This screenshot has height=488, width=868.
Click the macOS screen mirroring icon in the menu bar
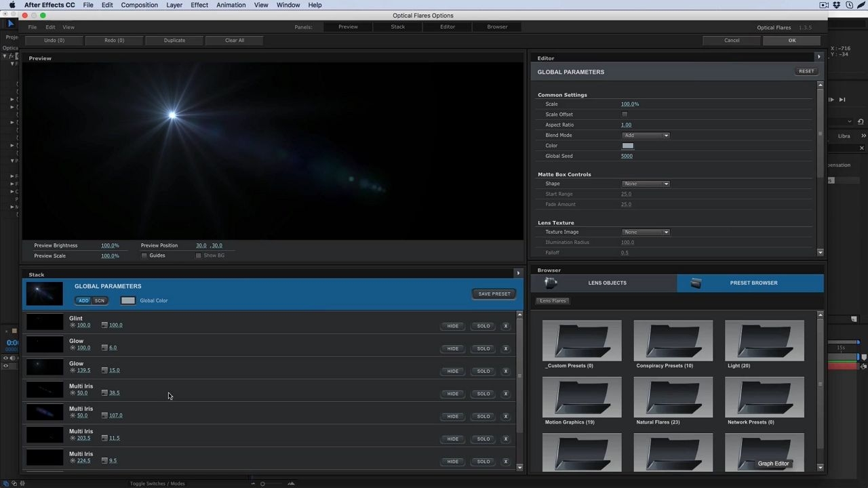pyautogui.click(x=824, y=5)
